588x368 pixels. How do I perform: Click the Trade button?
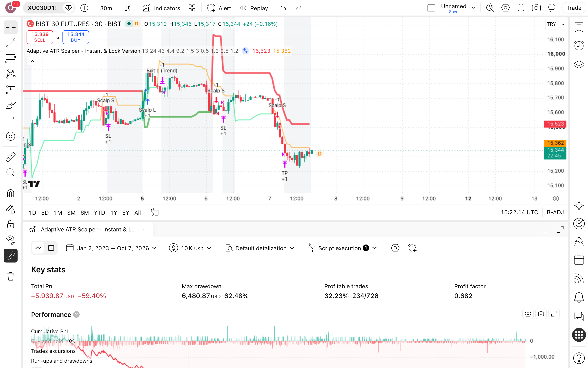[574, 8]
